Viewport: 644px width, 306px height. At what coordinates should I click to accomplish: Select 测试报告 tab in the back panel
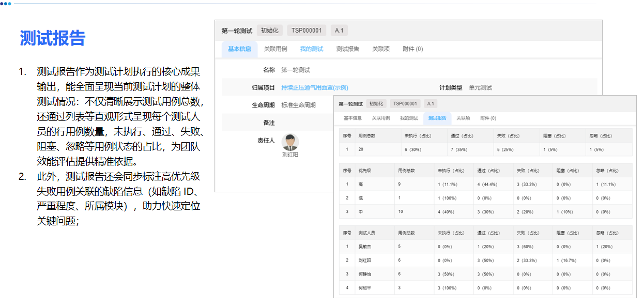[x=347, y=49]
